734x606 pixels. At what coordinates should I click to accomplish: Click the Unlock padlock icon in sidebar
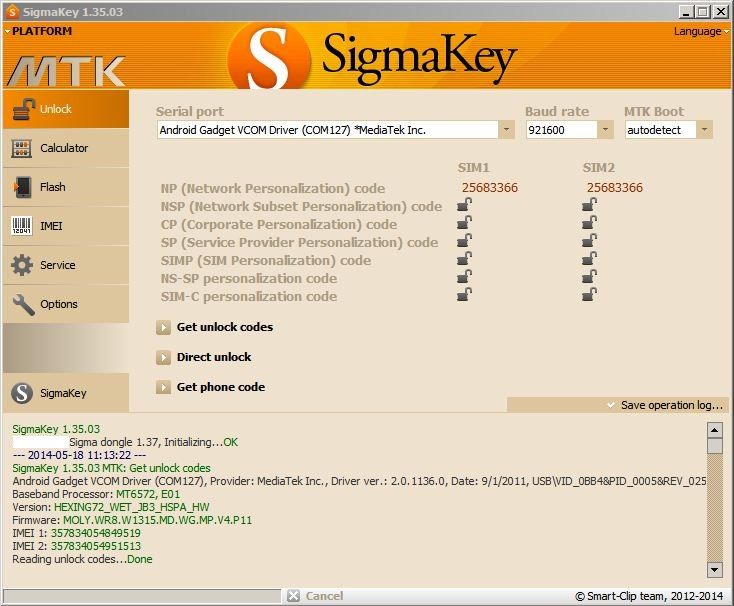(x=22, y=110)
